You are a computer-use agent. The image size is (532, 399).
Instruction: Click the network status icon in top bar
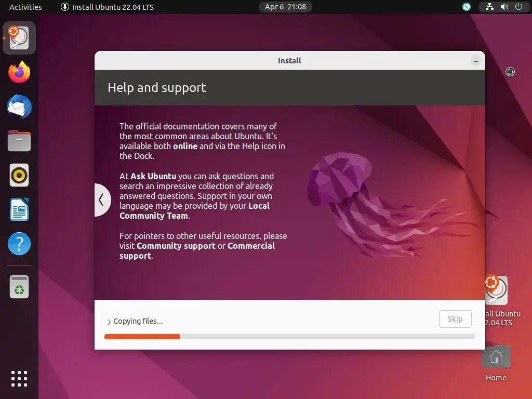pyautogui.click(x=489, y=7)
